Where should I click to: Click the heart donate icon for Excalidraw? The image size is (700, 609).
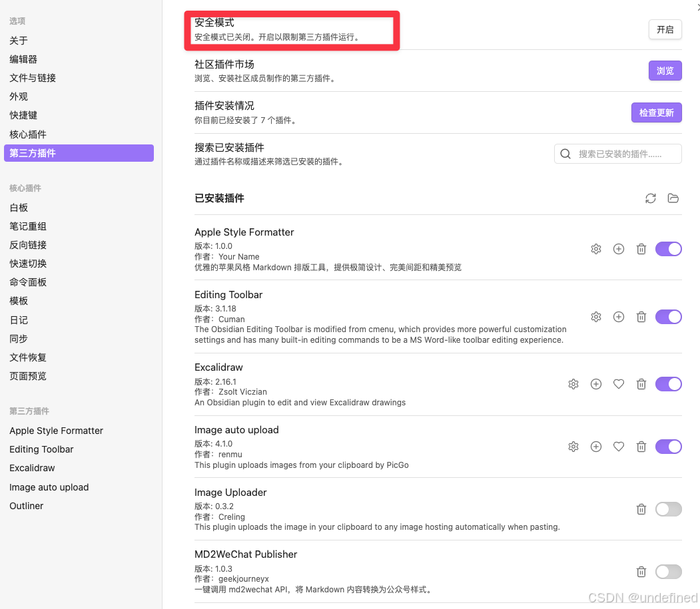[619, 384]
